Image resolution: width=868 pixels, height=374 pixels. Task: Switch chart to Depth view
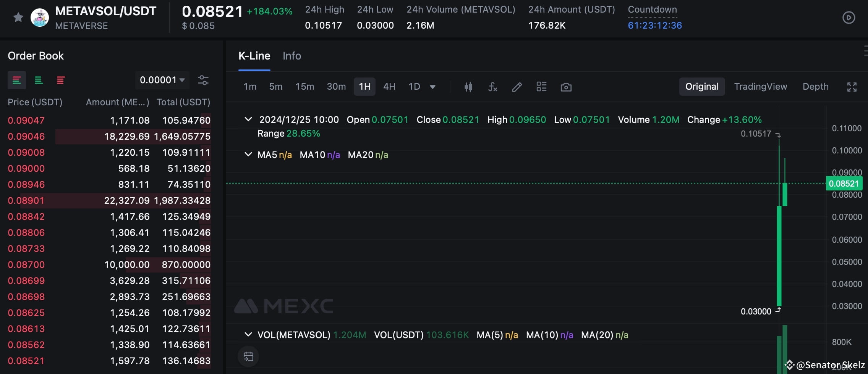816,87
